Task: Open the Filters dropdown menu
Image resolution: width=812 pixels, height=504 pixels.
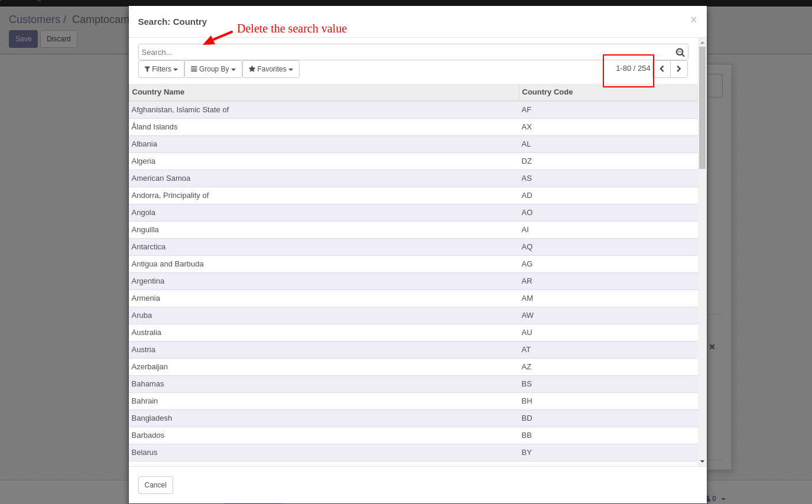Action: (x=161, y=69)
